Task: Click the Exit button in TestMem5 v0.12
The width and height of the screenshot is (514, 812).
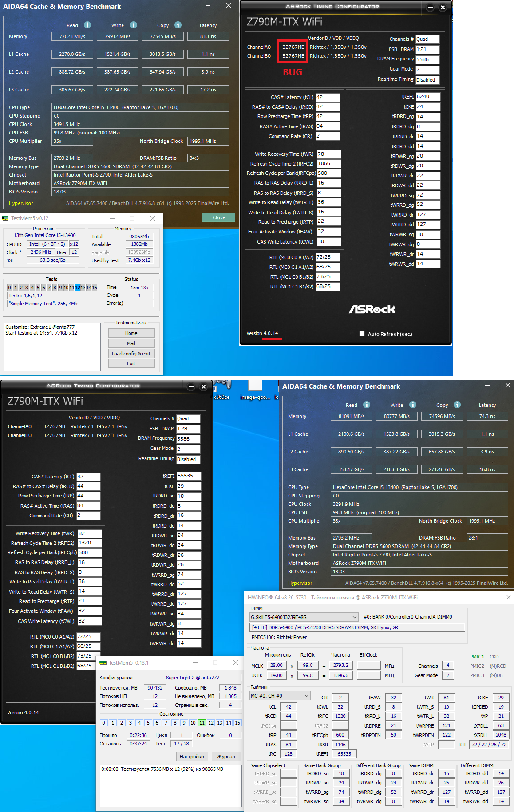Action: (x=131, y=363)
